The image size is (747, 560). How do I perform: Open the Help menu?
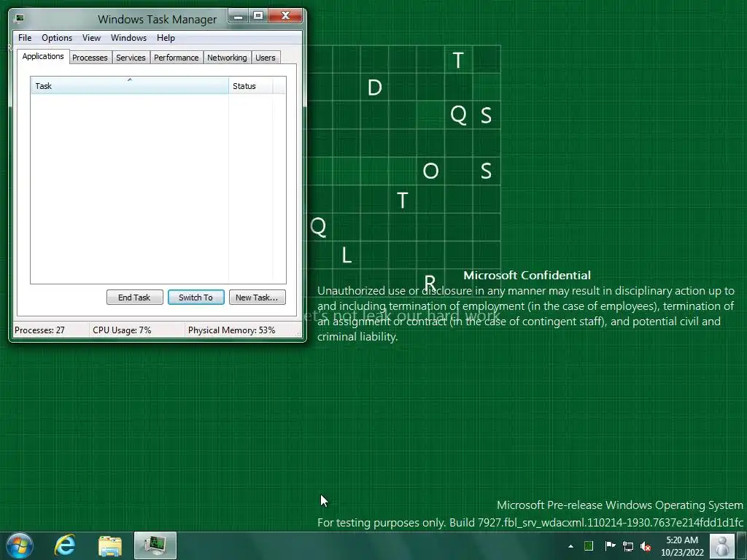(x=166, y=38)
